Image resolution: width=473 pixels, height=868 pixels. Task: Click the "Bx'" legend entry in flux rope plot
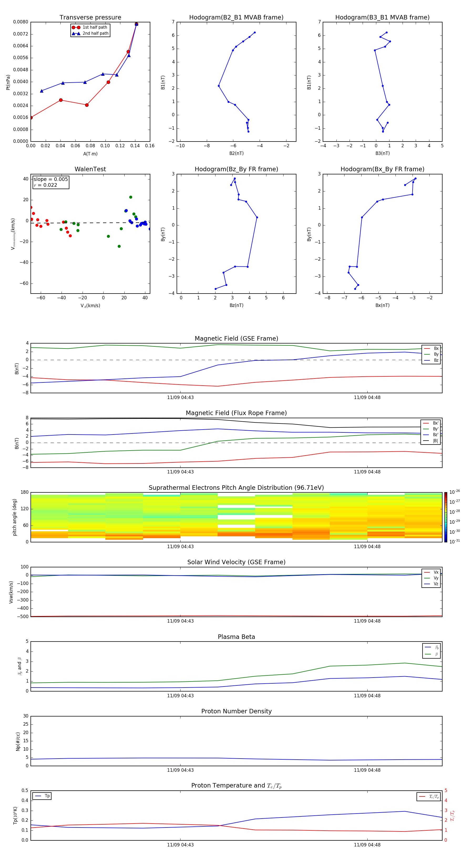(x=431, y=423)
